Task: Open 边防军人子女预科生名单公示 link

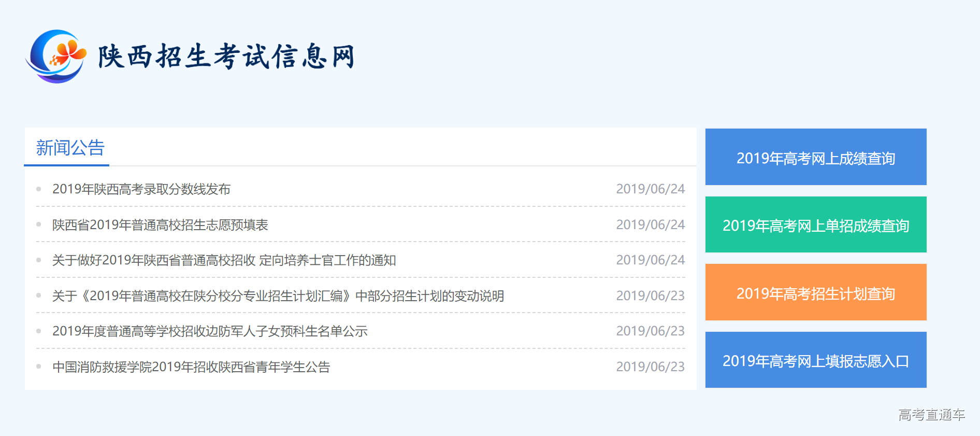Action: (x=210, y=331)
